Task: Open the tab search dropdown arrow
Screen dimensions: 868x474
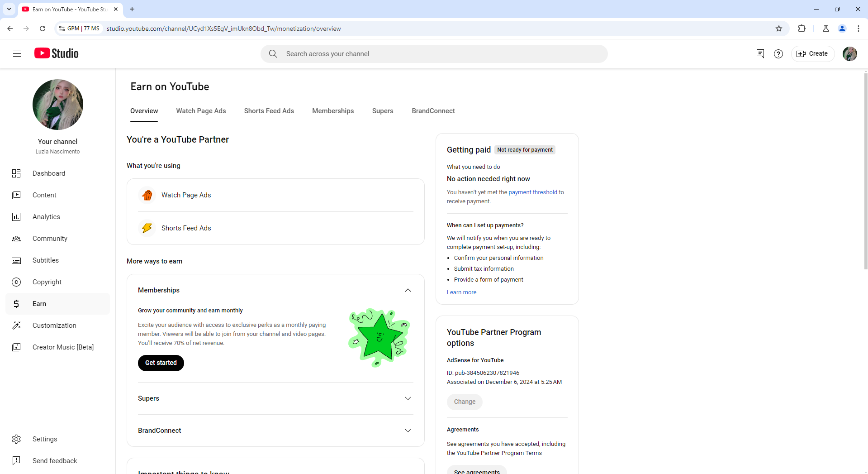Action: coord(9,9)
